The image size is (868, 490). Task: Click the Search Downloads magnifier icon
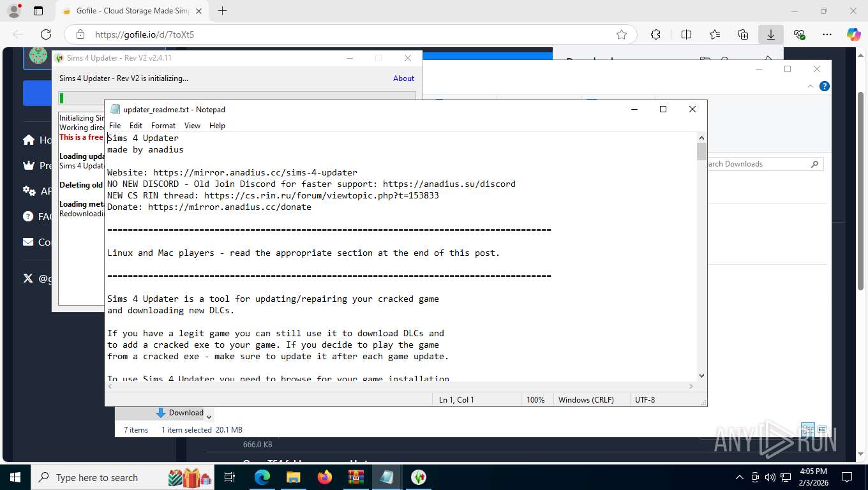point(814,164)
